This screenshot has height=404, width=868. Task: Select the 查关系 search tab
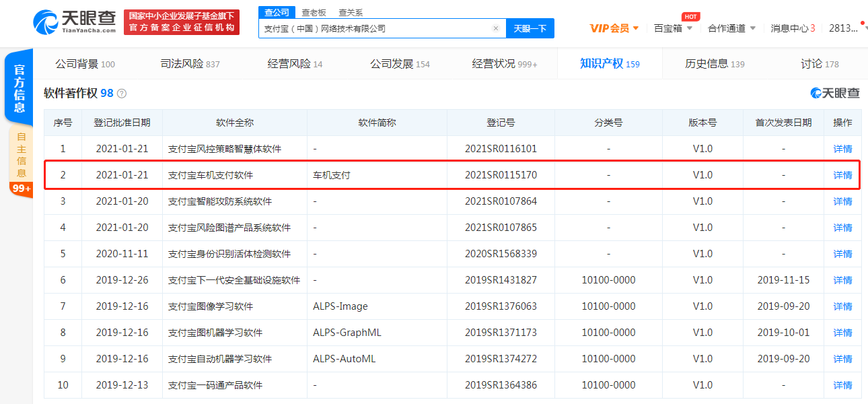[x=351, y=12]
